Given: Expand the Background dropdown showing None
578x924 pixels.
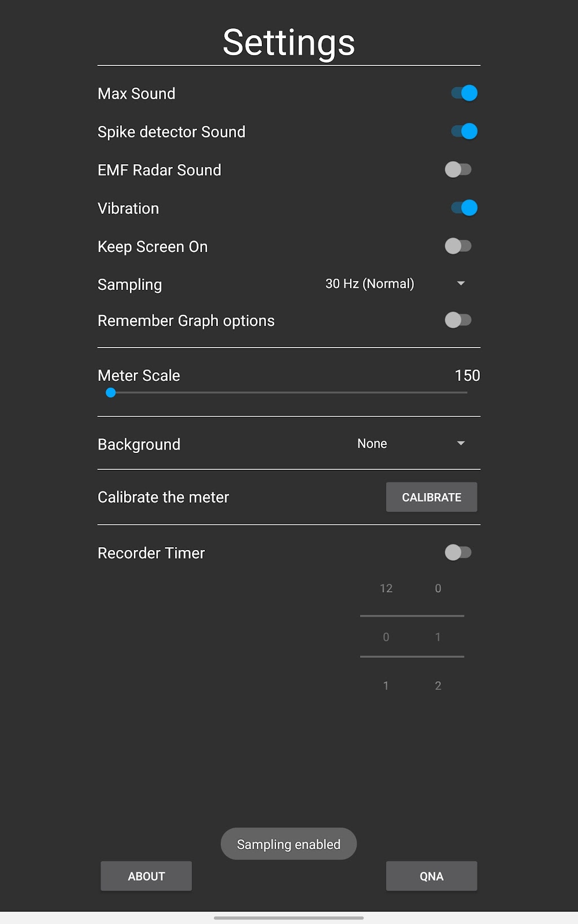Looking at the screenshot, I should tap(410, 444).
